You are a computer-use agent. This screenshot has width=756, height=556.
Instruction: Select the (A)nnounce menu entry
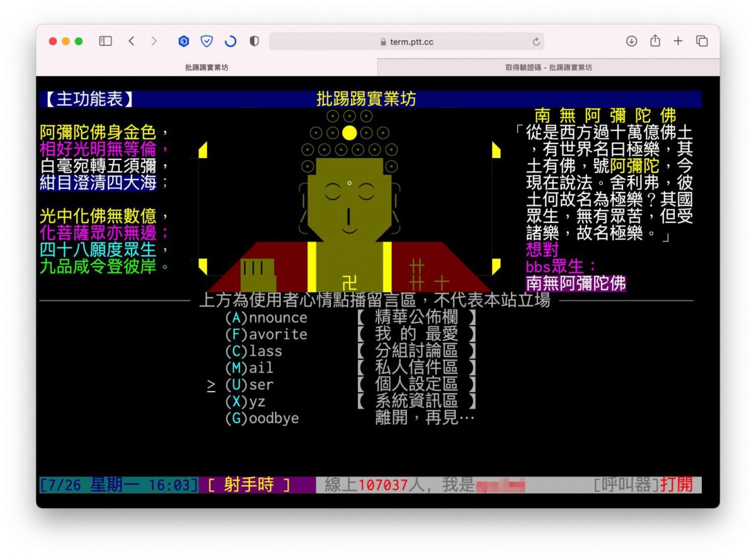click(266, 317)
